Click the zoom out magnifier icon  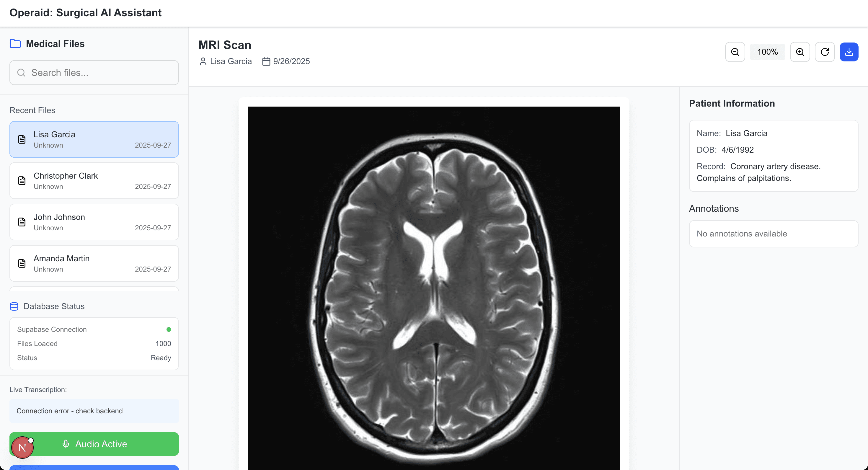pyautogui.click(x=735, y=52)
